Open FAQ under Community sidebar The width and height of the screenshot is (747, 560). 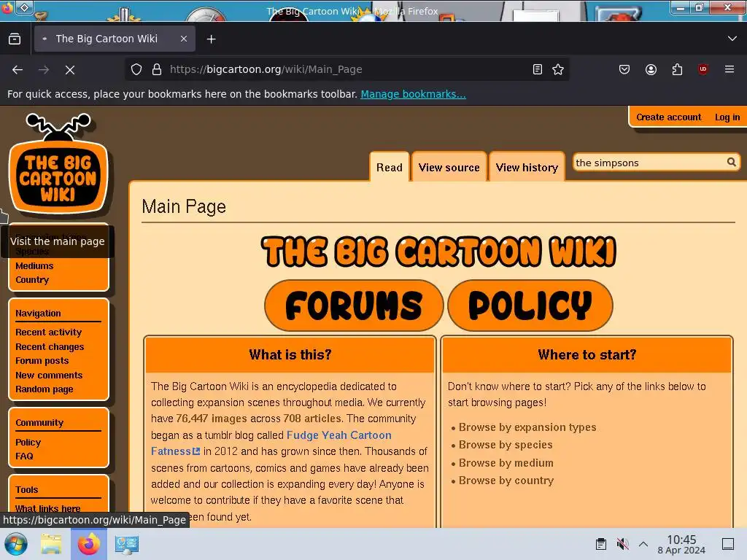tap(24, 456)
